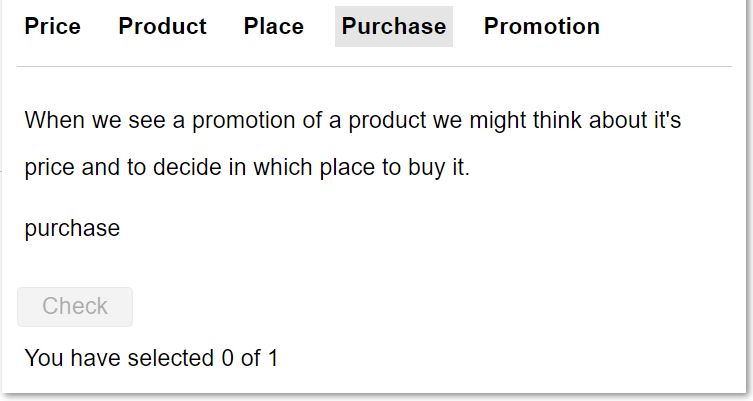The image size is (753, 401).
Task: Choose the bold Product option
Action: pos(162,26)
